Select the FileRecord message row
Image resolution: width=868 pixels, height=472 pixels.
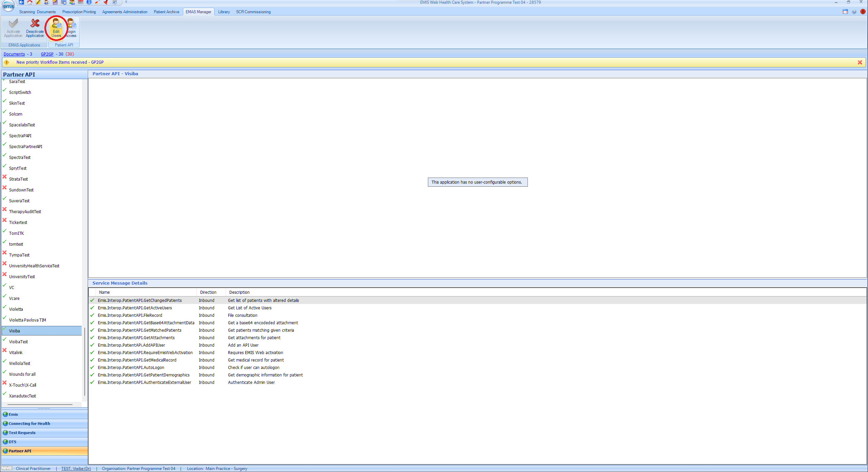pos(477,315)
